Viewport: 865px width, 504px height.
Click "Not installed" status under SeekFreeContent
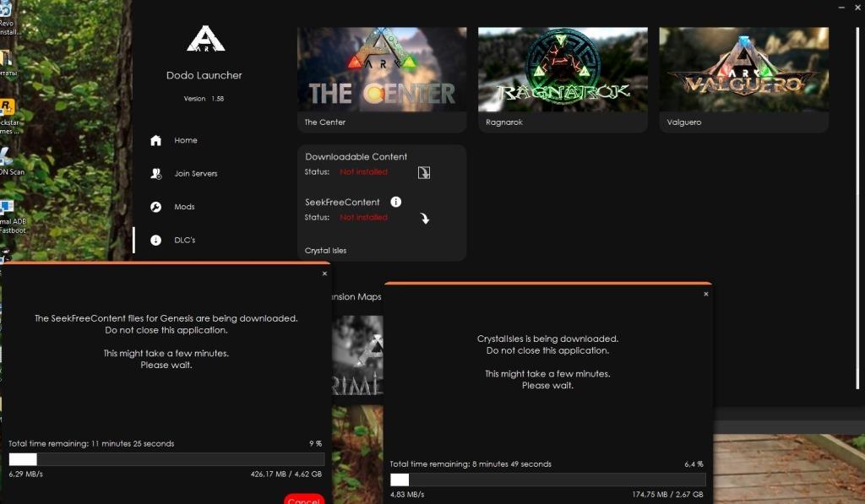click(363, 217)
